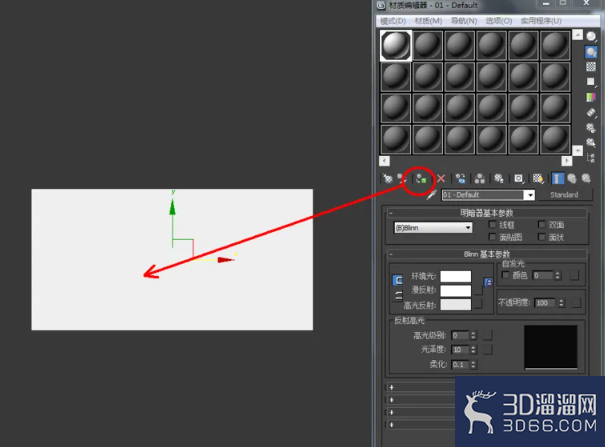This screenshot has height=447, width=605.
Task: Open the 01 - Default material name dropdown
Action: [x=530, y=195]
